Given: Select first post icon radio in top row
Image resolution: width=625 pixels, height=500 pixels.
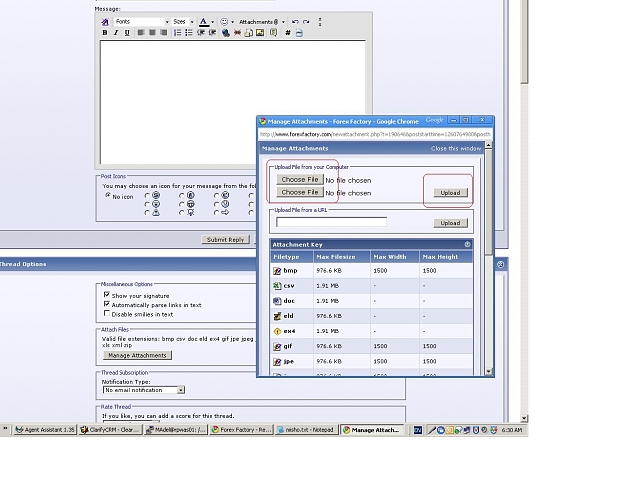Looking at the screenshot, I should [x=147, y=196].
